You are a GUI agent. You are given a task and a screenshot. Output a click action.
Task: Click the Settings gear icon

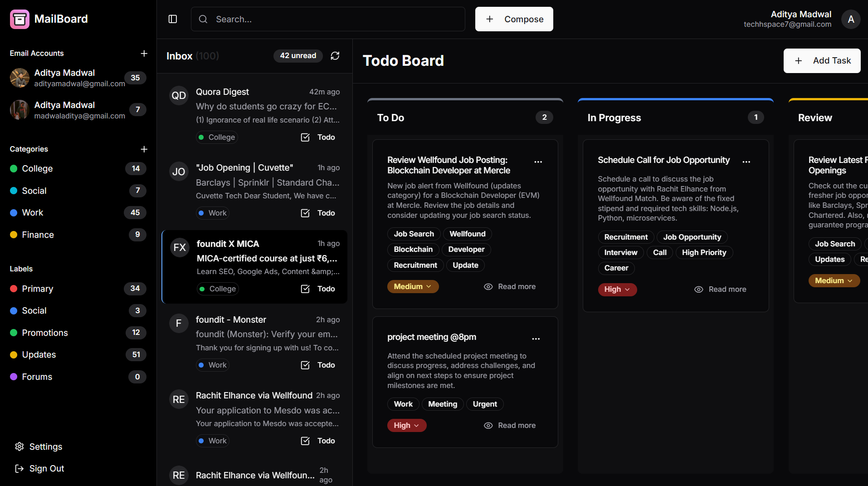[x=20, y=447]
